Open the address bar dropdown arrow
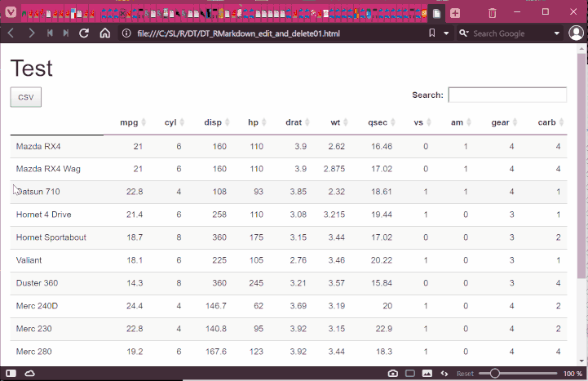 pyautogui.click(x=446, y=33)
